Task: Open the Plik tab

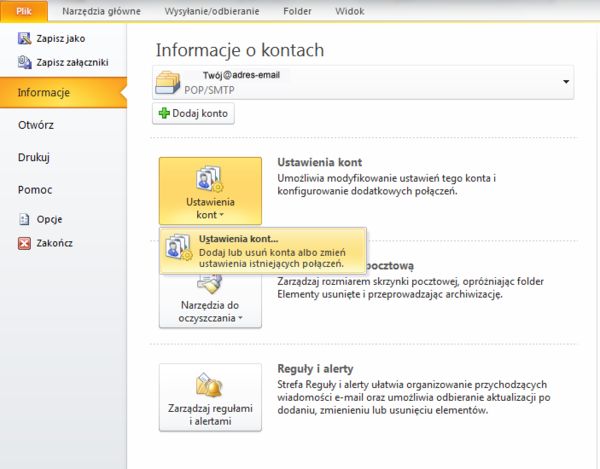Action: tap(24, 11)
